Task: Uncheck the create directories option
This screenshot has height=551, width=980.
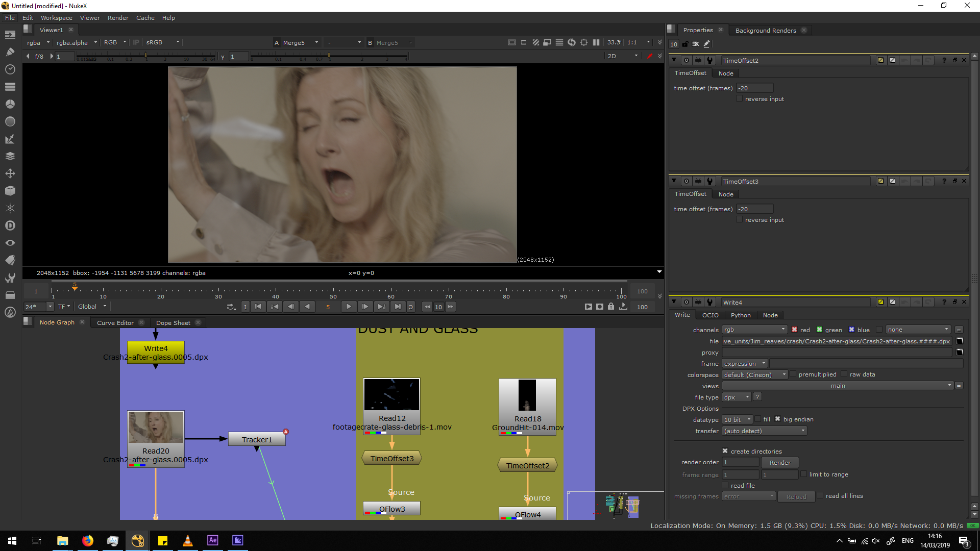Action: click(x=725, y=451)
